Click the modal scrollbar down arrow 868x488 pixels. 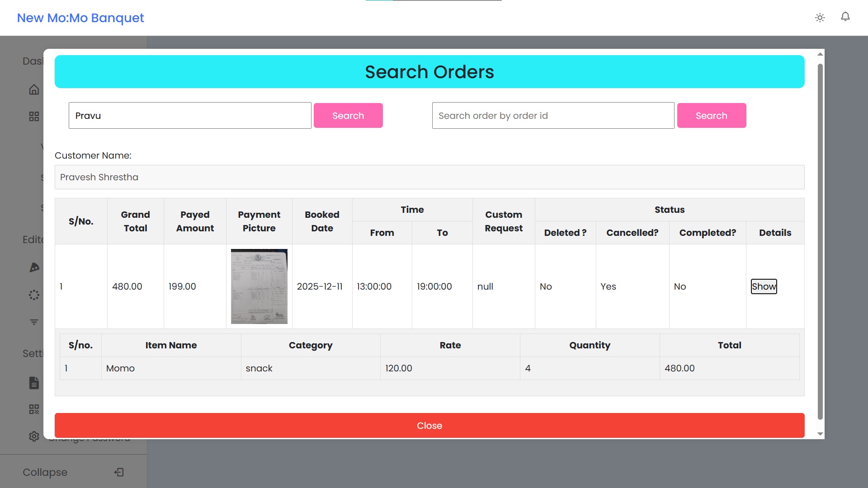[x=820, y=434]
